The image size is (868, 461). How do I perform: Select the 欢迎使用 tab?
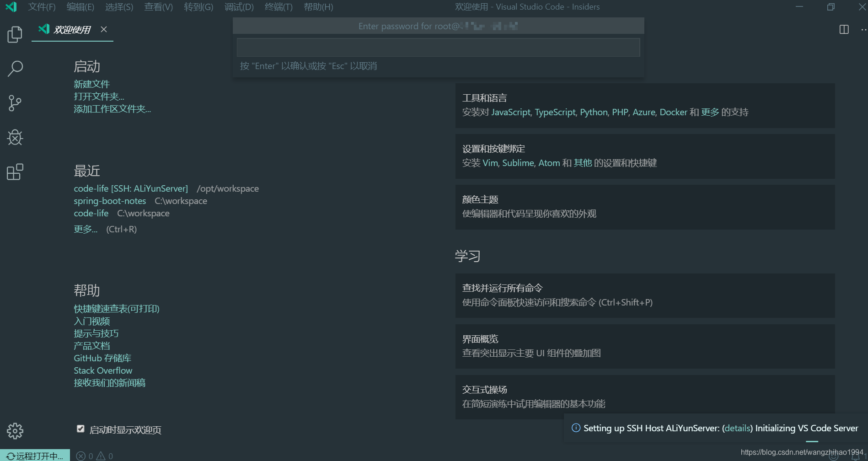coord(72,30)
